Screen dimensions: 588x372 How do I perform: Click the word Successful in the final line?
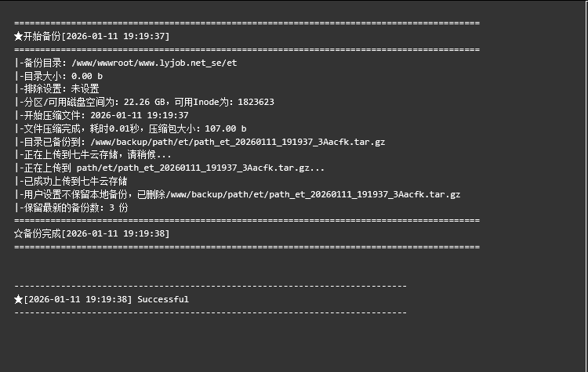click(163, 299)
